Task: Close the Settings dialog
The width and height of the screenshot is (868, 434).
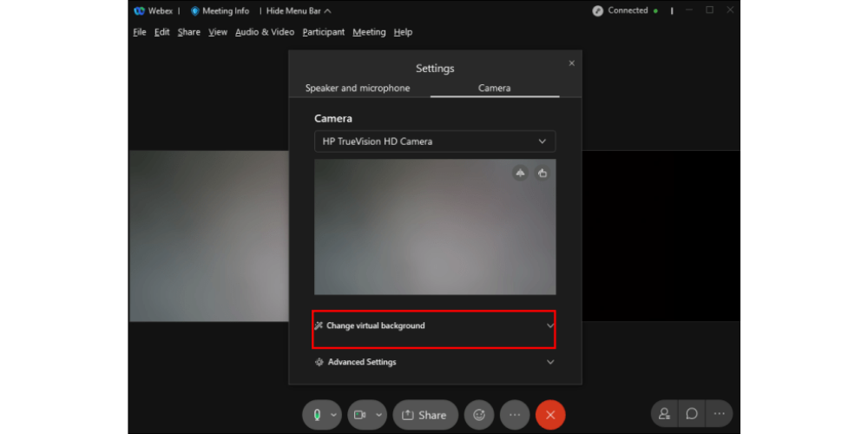Action: (571, 63)
